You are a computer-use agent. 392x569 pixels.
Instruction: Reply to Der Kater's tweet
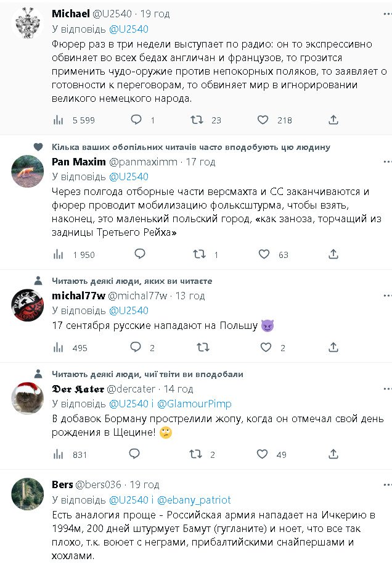[134, 454]
